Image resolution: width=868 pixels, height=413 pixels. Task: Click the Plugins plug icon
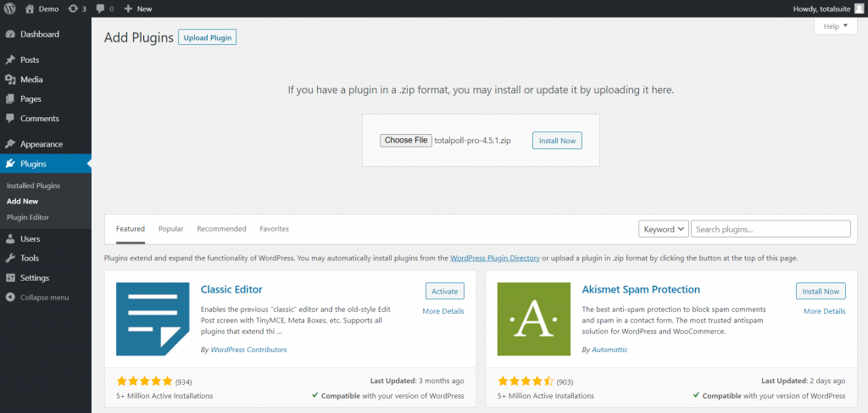click(x=10, y=164)
